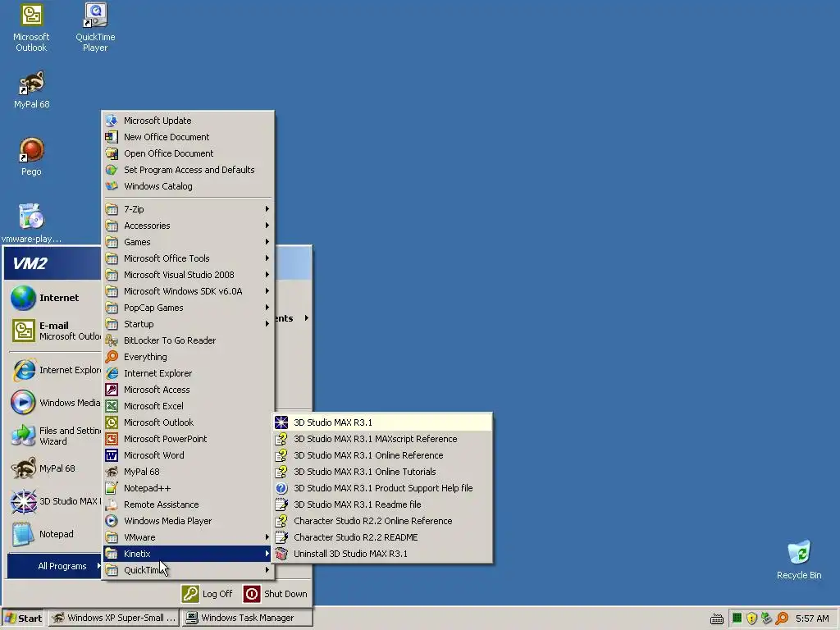Expand the Microsoft Windows SDK v6.0A folder
The width and height of the screenshot is (840, 630).
point(188,291)
